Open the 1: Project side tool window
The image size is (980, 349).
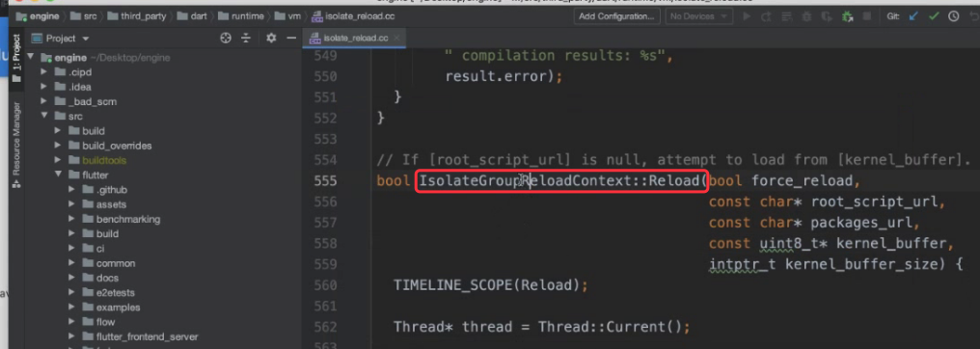[x=16, y=58]
